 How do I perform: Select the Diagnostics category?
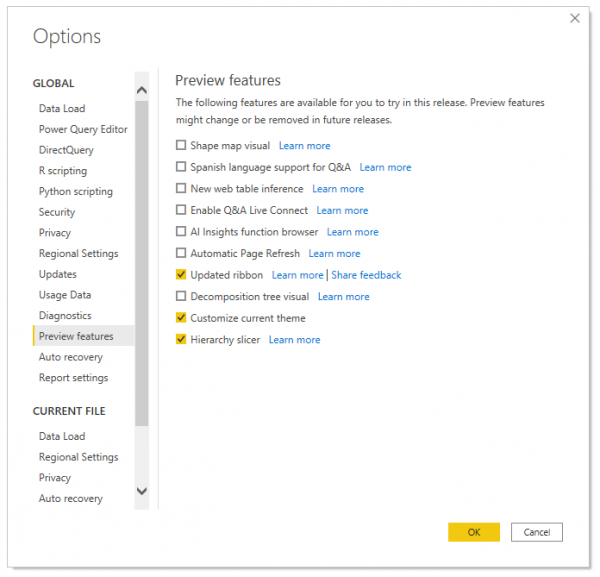[65, 316]
